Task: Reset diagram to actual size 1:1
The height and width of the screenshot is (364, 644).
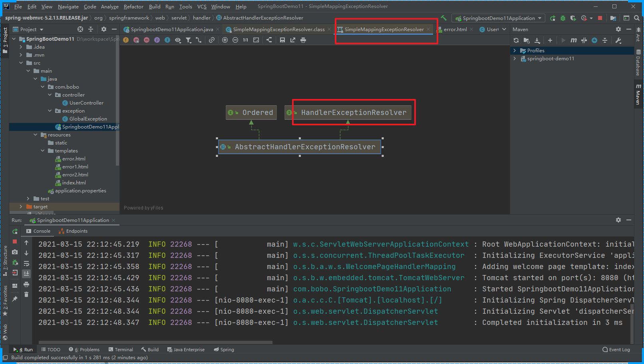Action: (246, 40)
